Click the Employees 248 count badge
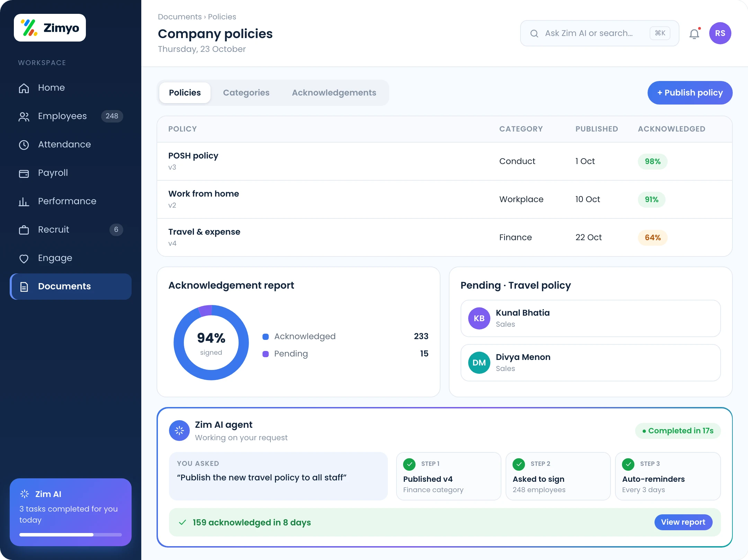This screenshot has height=560, width=748. pyautogui.click(x=112, y=116)
